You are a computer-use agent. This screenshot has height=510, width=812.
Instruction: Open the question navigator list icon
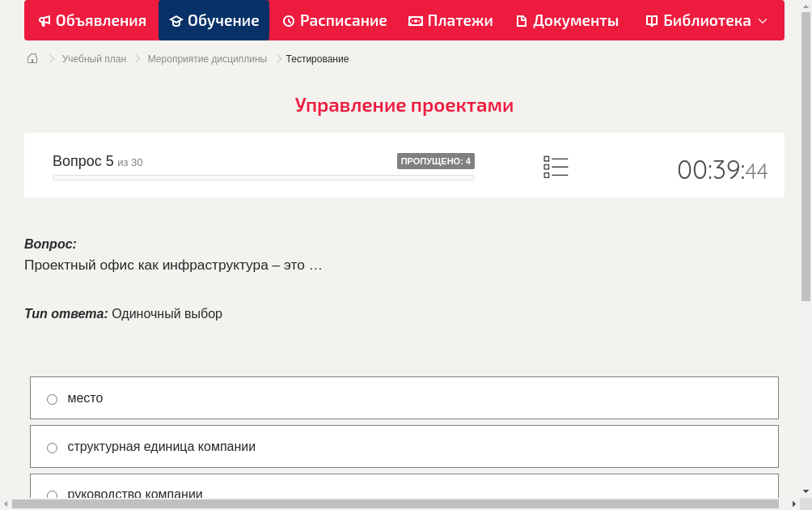coord(556,166)
